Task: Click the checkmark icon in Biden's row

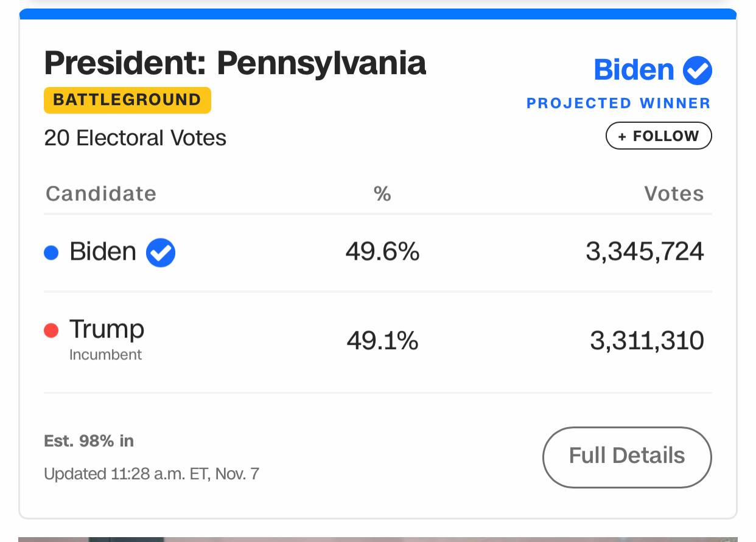Action: pyautogui.click(x=161, y=252)
